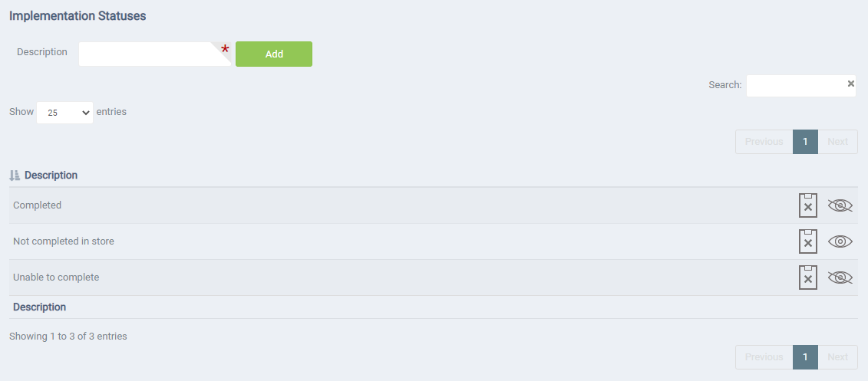Delete the Completed status entry
This screenshot has width=868, height=381.
pos(807,205)
